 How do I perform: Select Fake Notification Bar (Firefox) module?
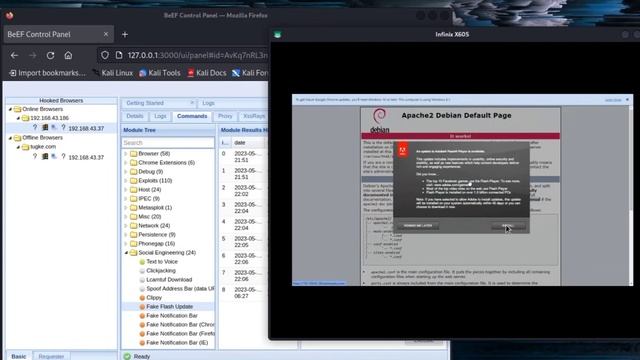click(180, 333)
